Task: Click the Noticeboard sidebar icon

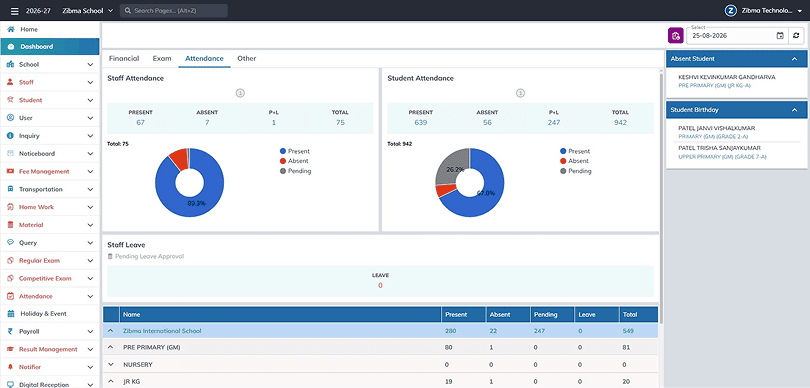Action: tap(10, 153)
